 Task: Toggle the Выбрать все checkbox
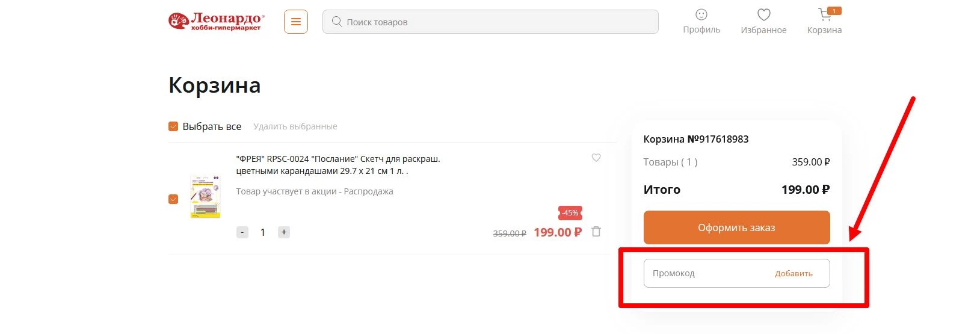click(173, 126)
